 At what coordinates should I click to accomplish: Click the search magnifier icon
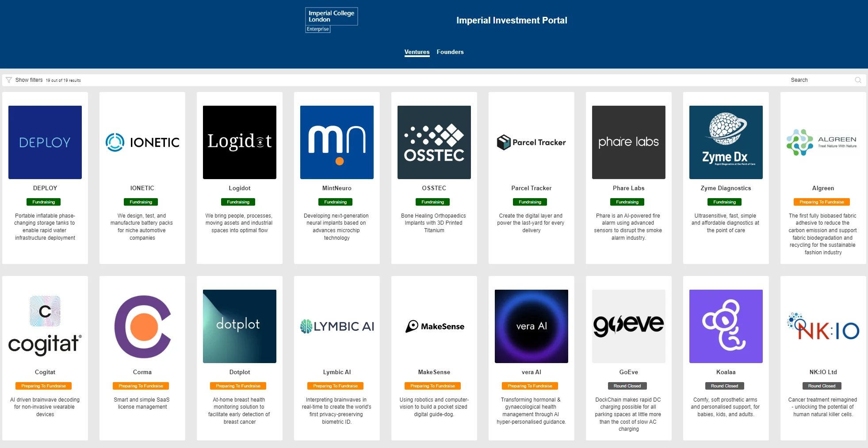pyautogui.click(x=858, y=80)
